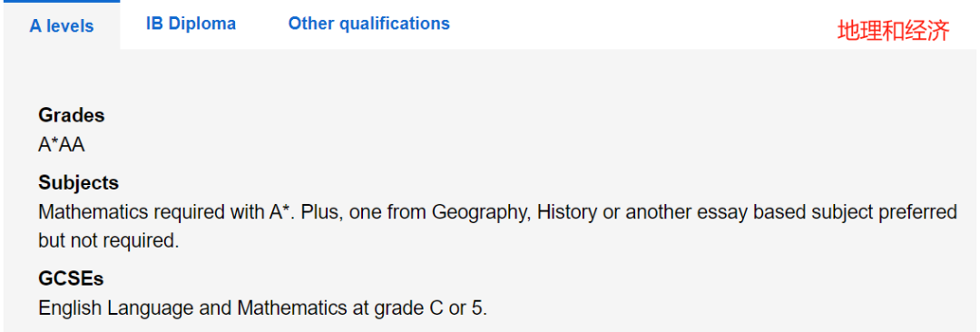Click the red 地理和经济 label

coord(894,30)
